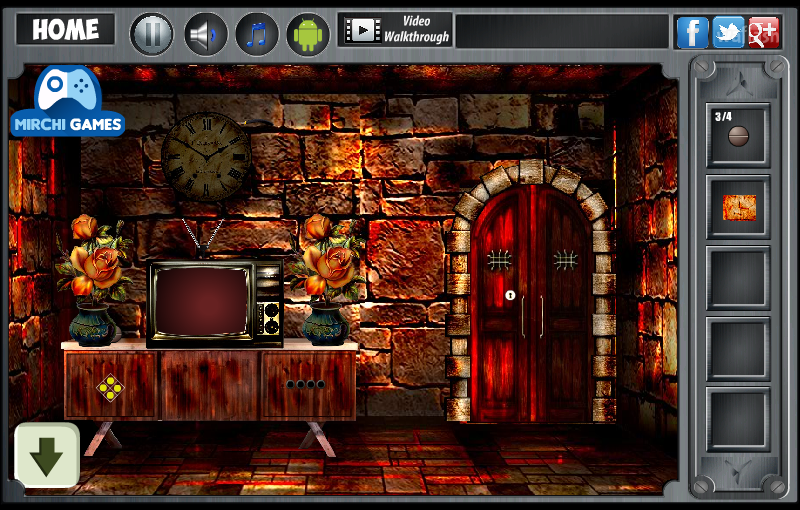Inspect the wall clock
The image size is (800, 510).
[206, 157]
